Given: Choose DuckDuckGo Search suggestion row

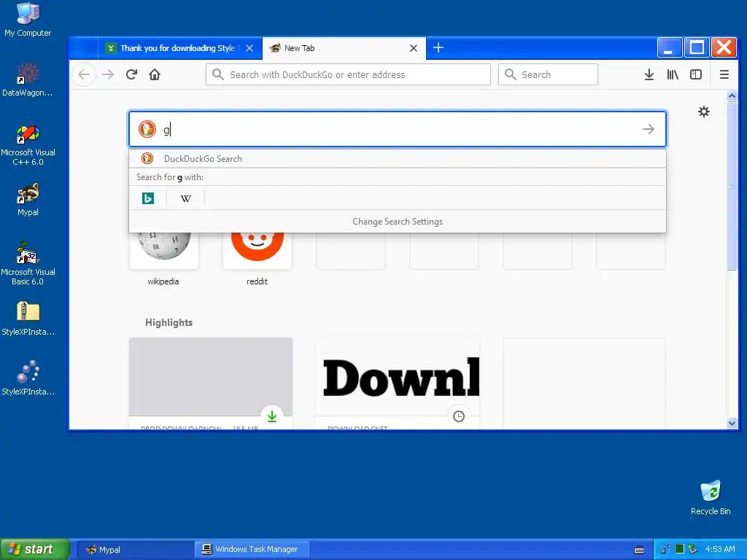Looking at the screenshot, I should pyautogui.click(x=398, y=158).
